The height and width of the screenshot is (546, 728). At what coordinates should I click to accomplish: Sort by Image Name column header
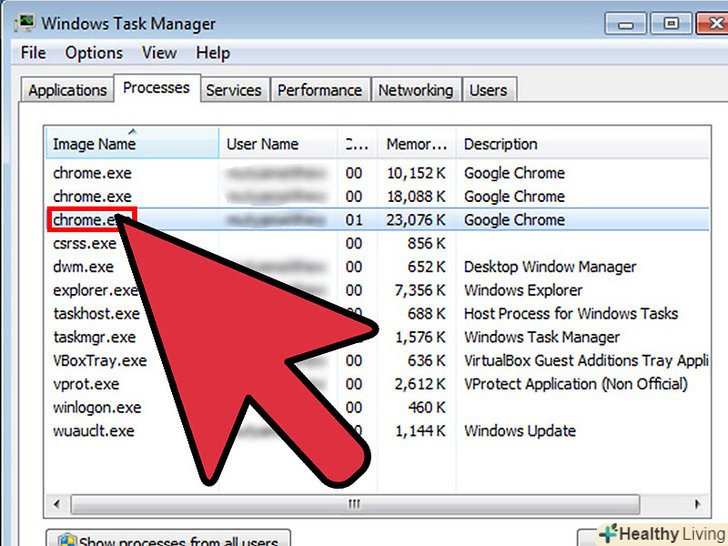pos(132,143)
